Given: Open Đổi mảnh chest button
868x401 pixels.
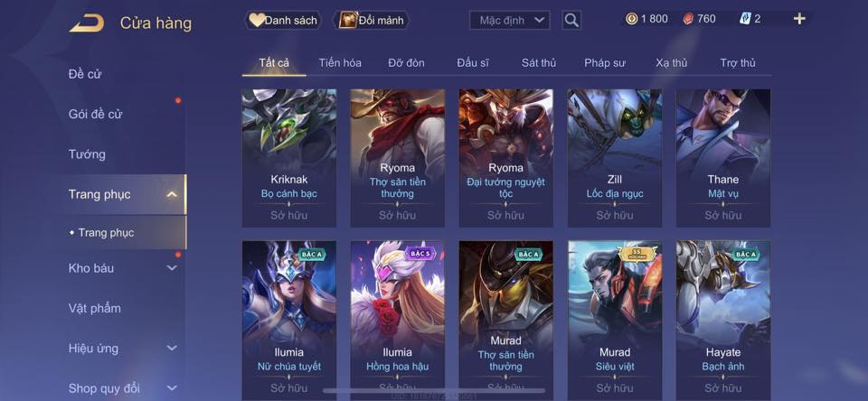Looking at the screenshot, I should pyautogui.click(x=371, y=21).
